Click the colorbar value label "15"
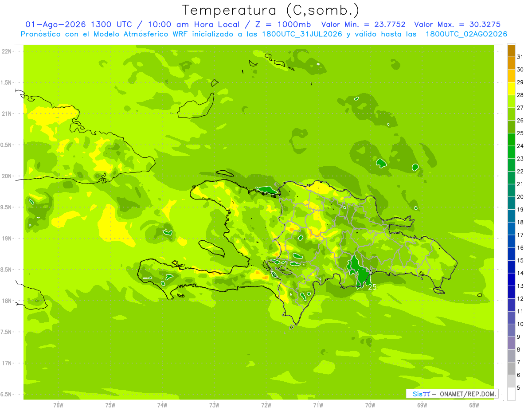 520,261
